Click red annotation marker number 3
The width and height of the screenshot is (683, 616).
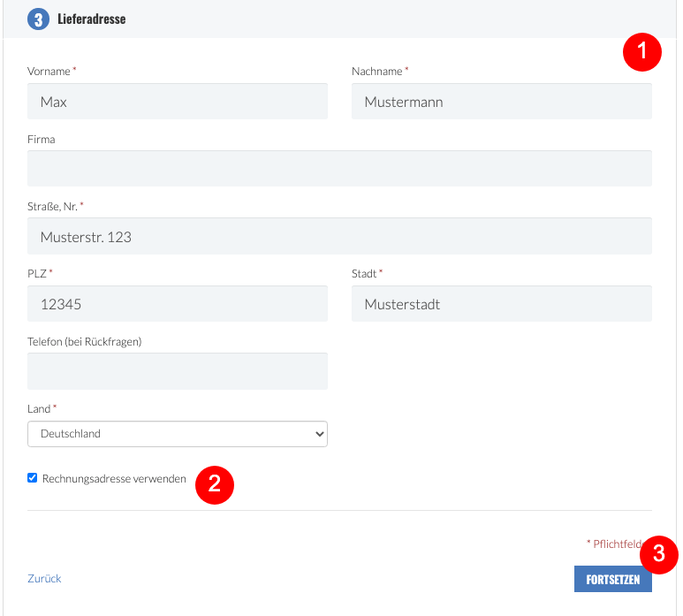tap(658, 554)
